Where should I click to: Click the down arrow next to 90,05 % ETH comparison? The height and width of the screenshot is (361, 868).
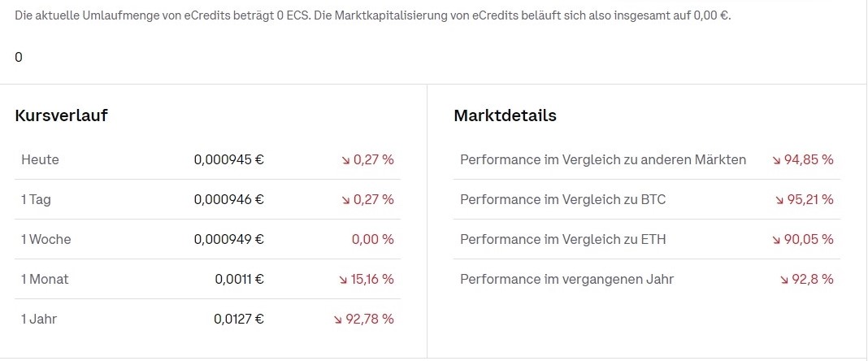776,241
